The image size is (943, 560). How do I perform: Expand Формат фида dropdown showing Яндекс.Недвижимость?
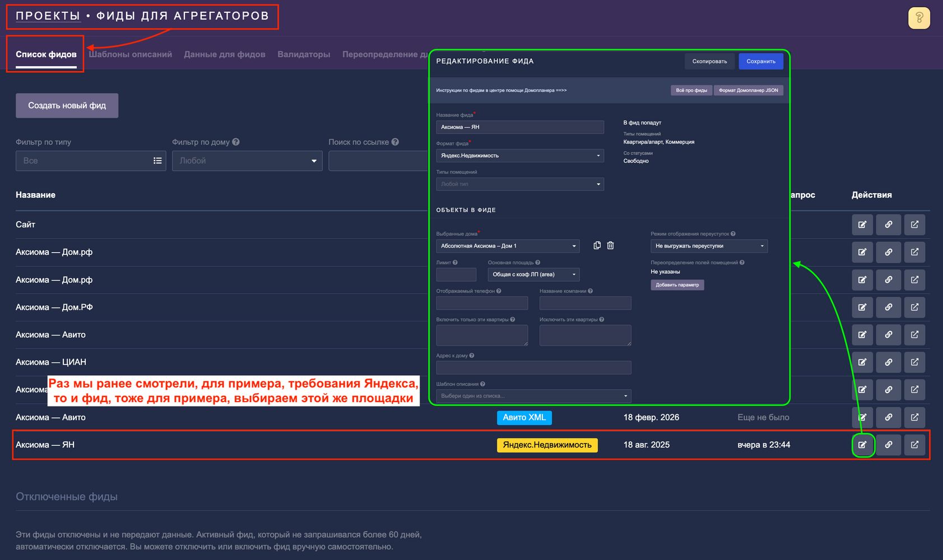(519, 156)
